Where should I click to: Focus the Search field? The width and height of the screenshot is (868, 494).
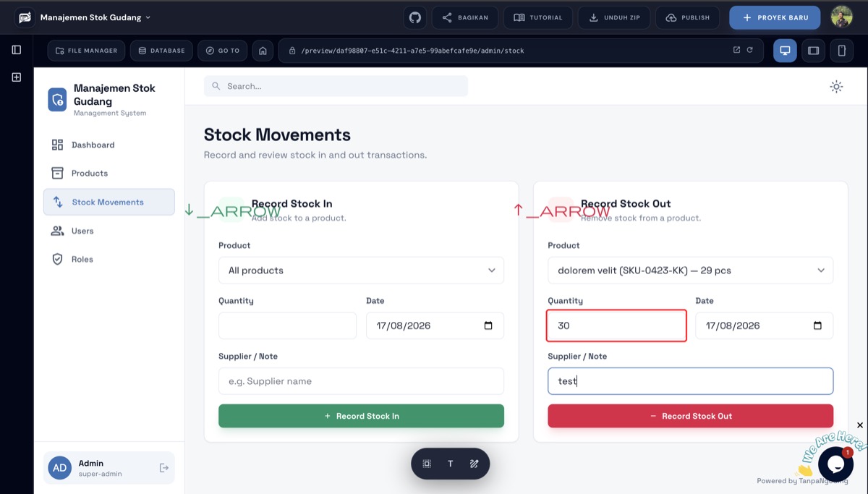pos(336,86)
